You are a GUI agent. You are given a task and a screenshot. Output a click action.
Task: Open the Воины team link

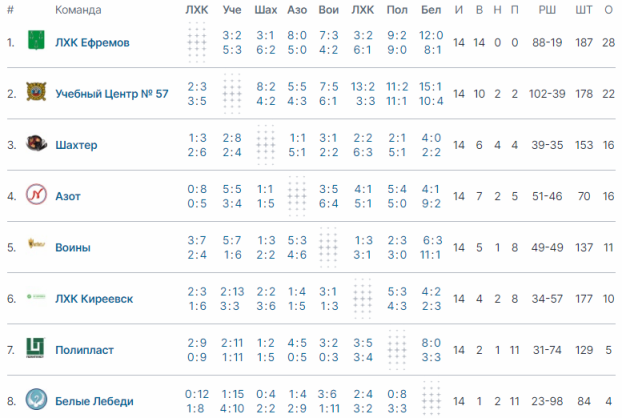click(73, 247)
